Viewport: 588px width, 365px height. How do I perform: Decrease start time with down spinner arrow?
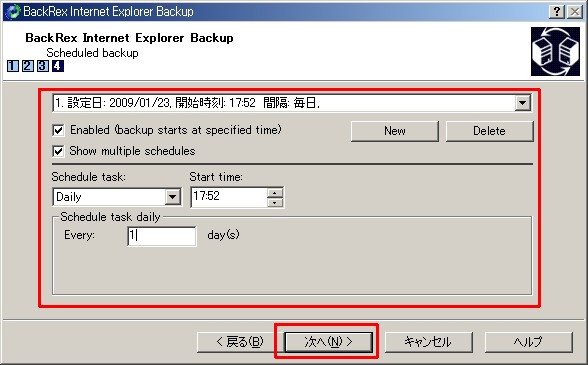coord(275,202)
